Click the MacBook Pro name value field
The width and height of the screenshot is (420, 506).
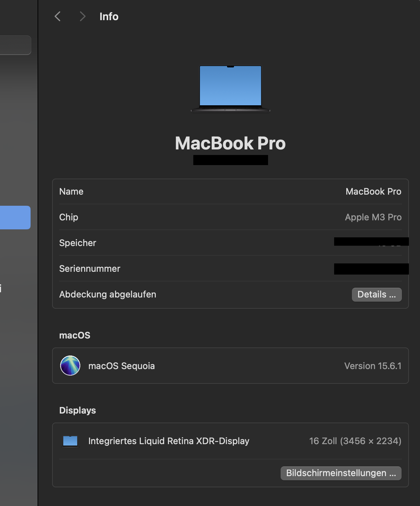pos(373,191)
